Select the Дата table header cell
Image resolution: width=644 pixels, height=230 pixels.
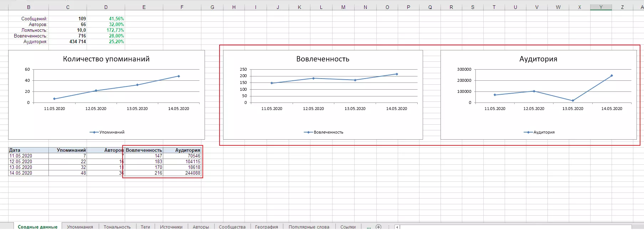29,150
